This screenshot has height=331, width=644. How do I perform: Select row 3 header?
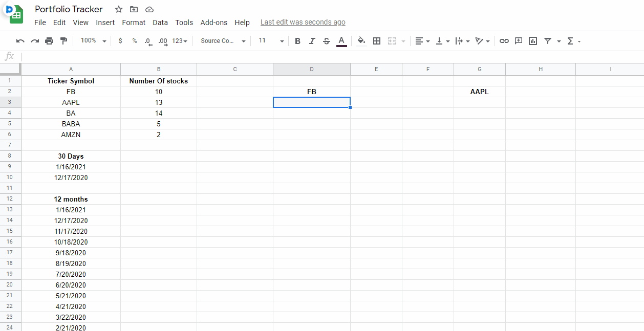(10, 102)
